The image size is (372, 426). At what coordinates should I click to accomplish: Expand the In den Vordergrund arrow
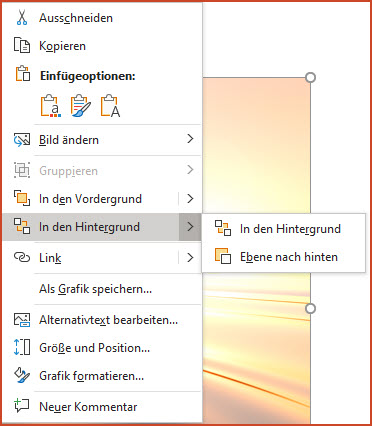point(190,199)
